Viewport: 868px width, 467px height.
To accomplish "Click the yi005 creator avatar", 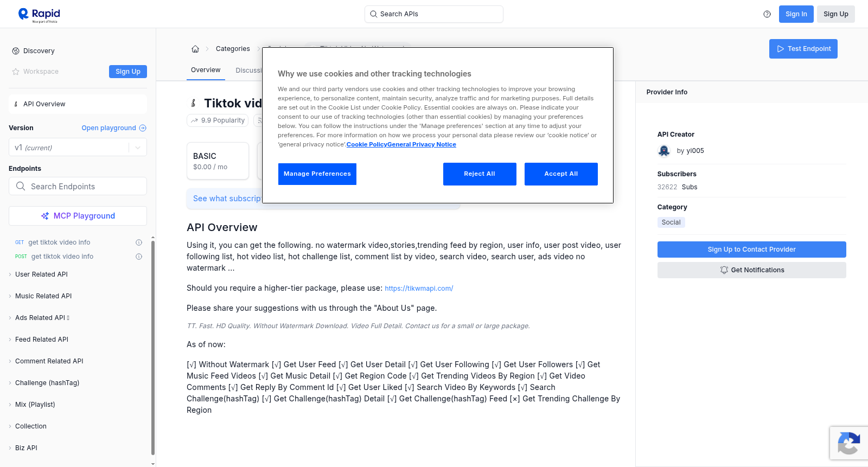I will pos(664,151).
